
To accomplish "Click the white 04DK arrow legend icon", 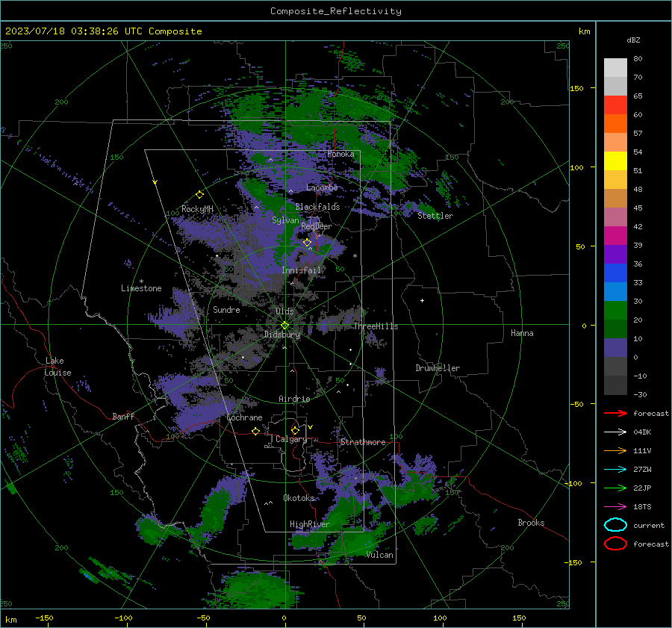I will tap(615, 432).
